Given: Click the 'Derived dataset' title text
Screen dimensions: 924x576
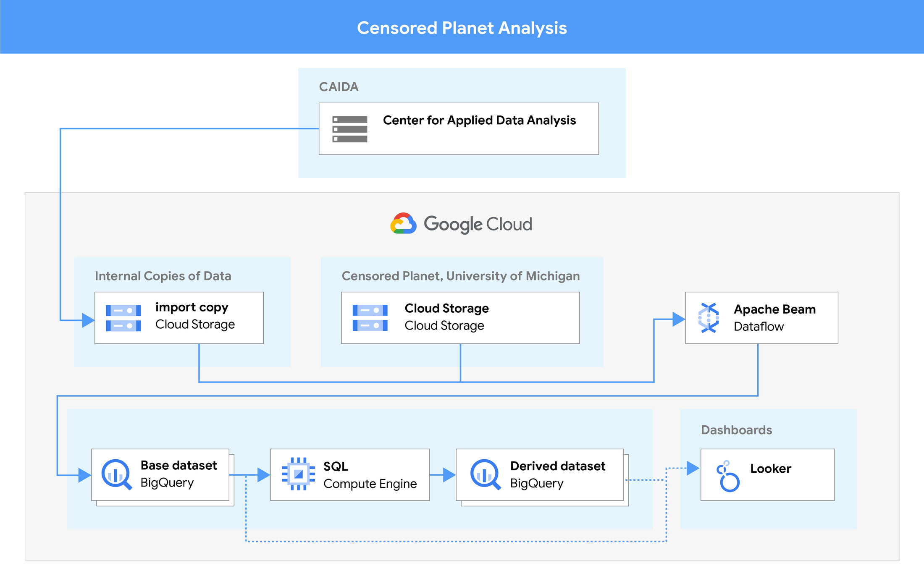Looking at the screenshot, I should tap(558, 466).
